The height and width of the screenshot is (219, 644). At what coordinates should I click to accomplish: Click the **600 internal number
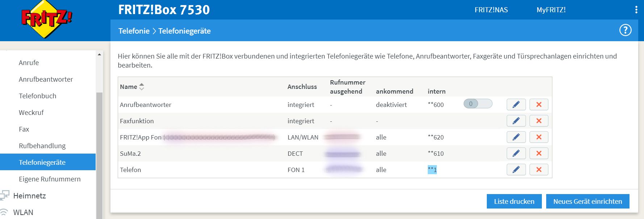coord(436,104)
